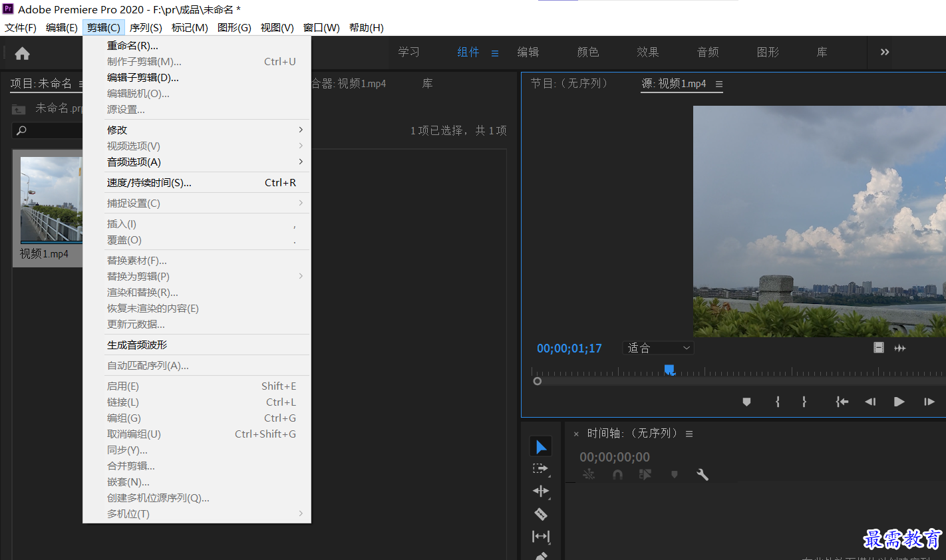
Task: Click the Home icon
Action: pyautogui.click(x=22, y=54)
